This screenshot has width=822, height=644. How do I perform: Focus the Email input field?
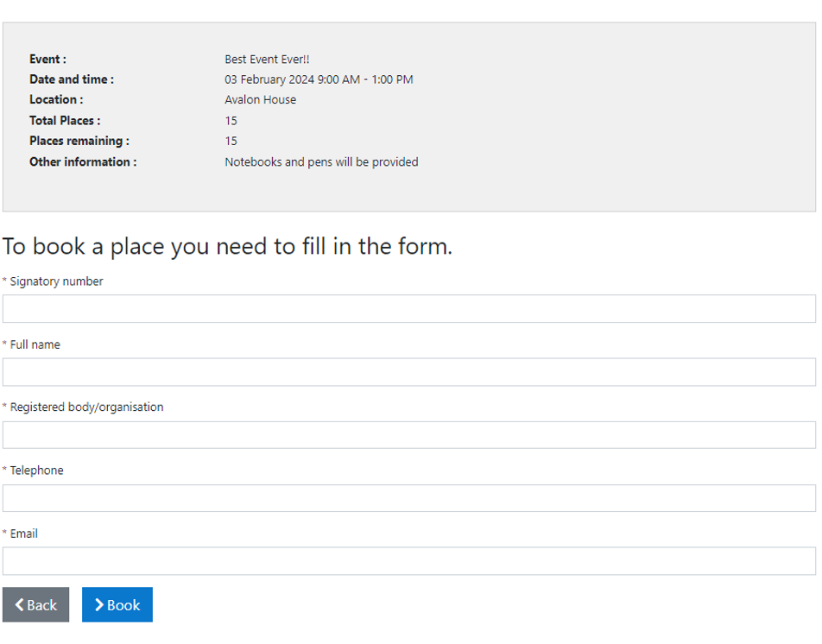pyautogui.click(x=409, y=561)
